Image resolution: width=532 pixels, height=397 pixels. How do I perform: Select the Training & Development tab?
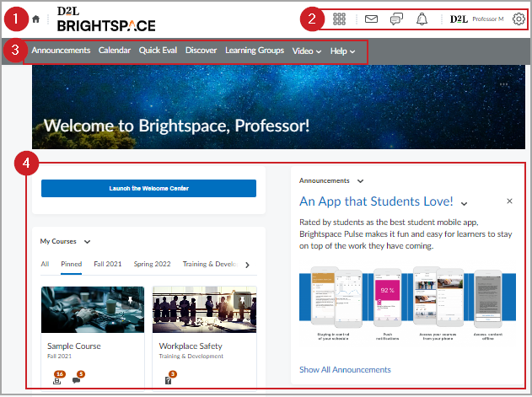211,264
